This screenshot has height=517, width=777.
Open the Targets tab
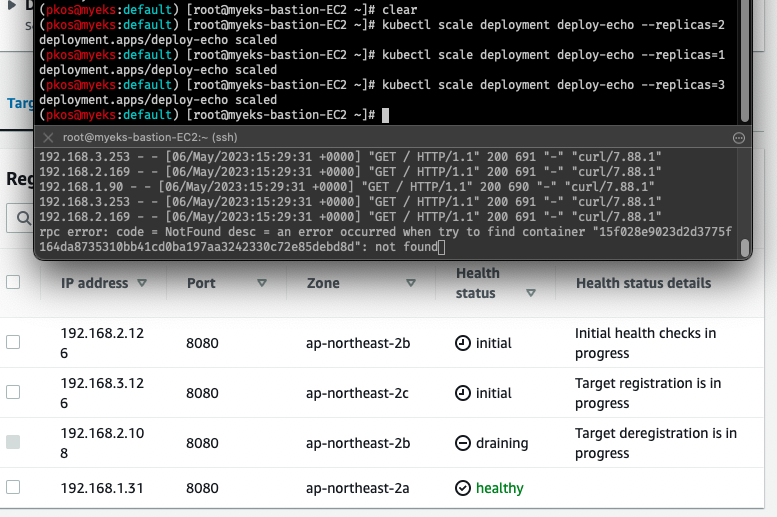[x=20, y=103]
